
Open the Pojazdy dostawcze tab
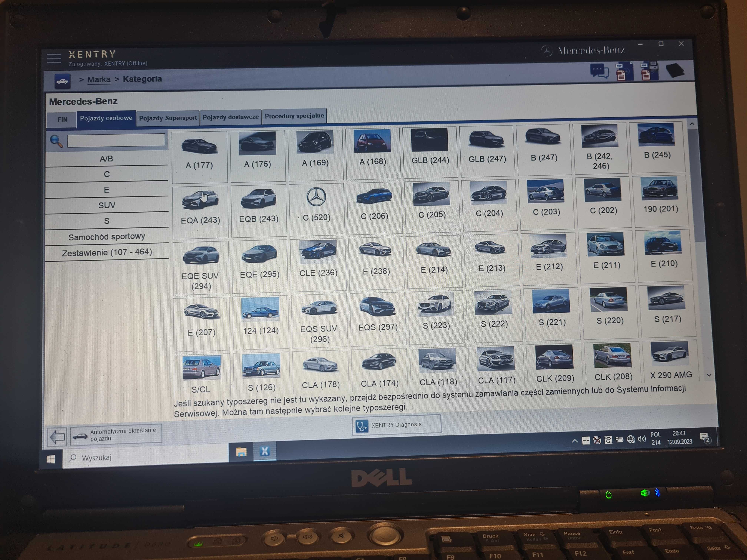pyautogui.click(x=231, y=117)
